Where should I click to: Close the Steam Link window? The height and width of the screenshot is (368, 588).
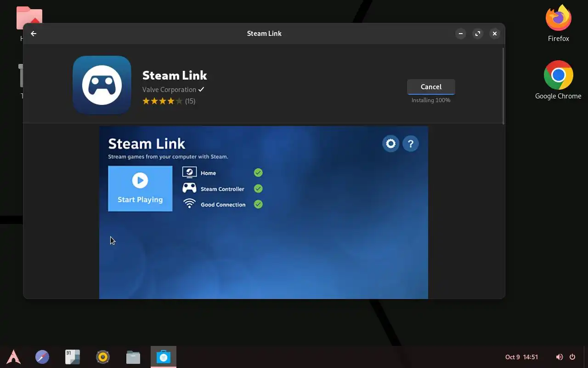point(495,34)
